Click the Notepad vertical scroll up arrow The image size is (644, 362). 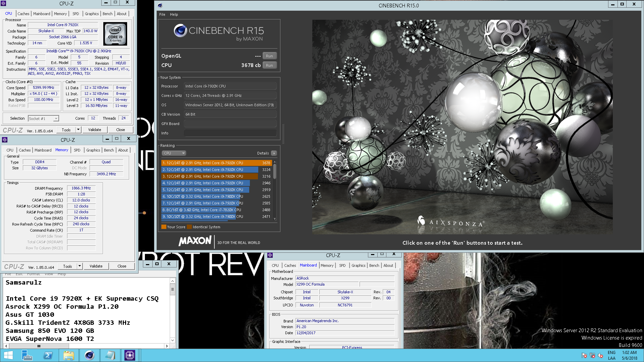point(172,281)
